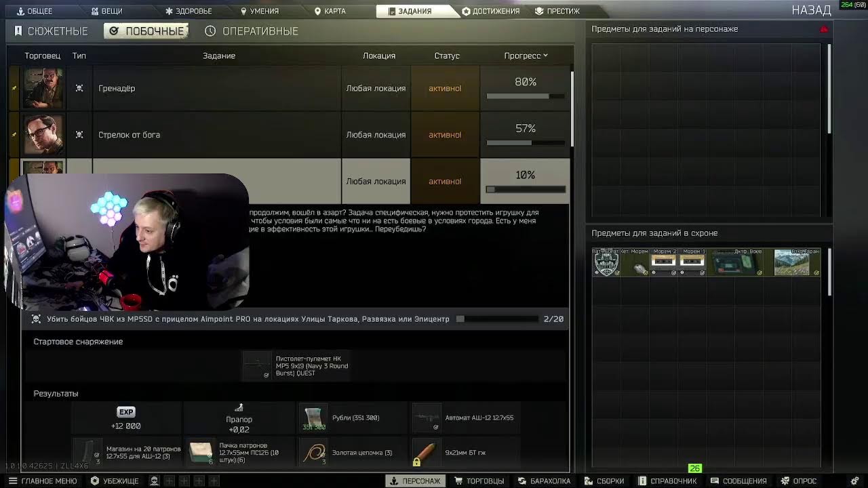
Task: Open БАРАХОЛКА flea market
Action: [x=544, y=481]
